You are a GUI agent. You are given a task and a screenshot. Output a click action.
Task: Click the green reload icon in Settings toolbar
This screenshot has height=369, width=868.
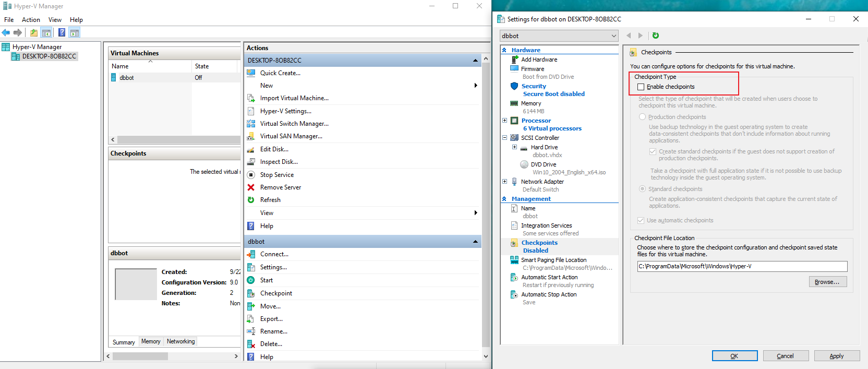pos(656,35)
